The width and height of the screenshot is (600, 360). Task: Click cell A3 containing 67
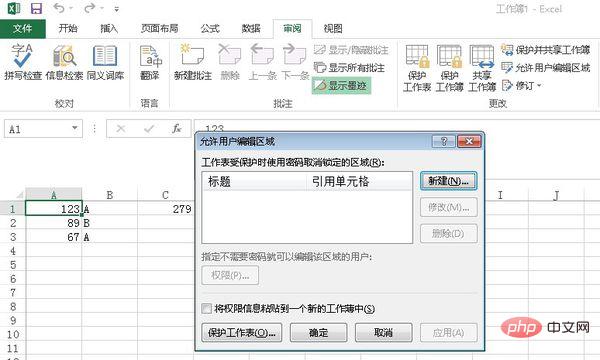coord(54,237)
